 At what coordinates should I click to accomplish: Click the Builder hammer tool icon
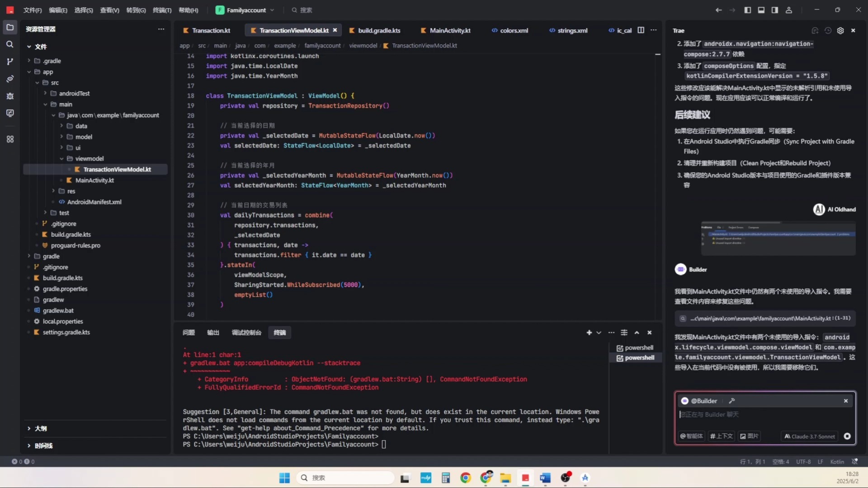tap(732, 401)
